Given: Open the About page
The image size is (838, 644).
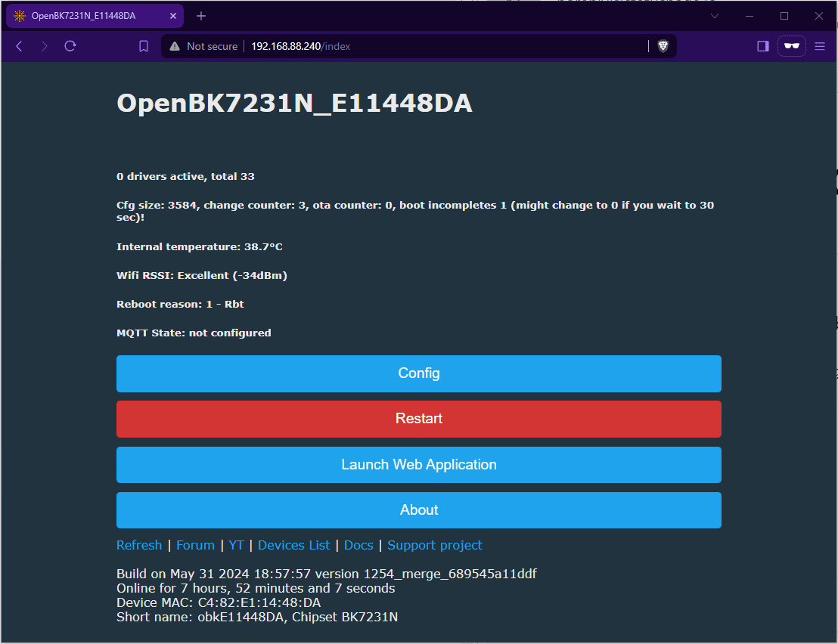Looking at the screenshot, I should tap(418, 510).
